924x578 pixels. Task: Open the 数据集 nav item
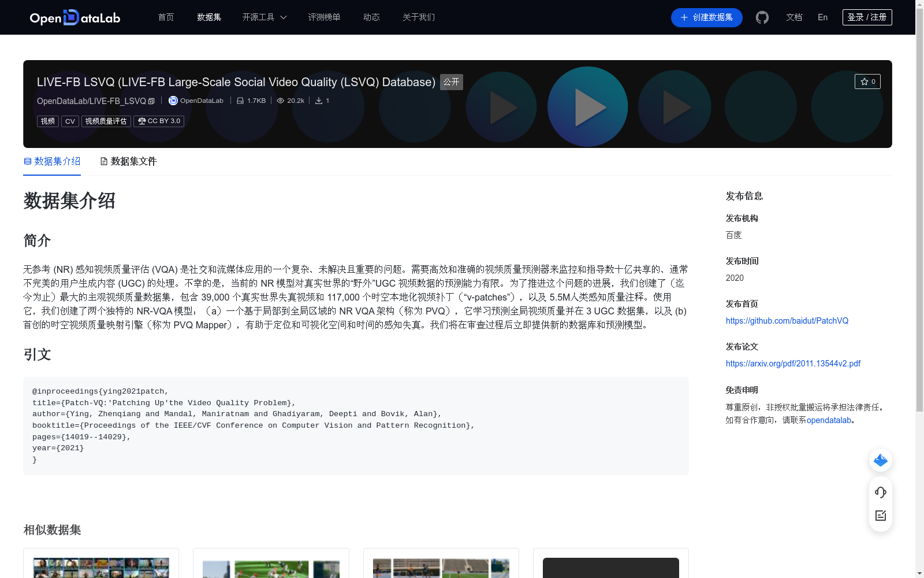click(209, 17)
